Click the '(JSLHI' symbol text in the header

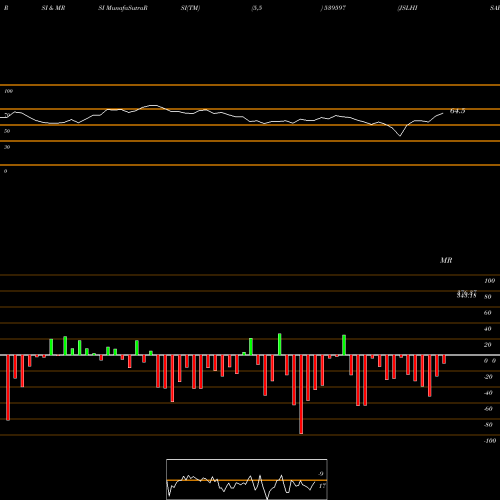pos(407,8)
